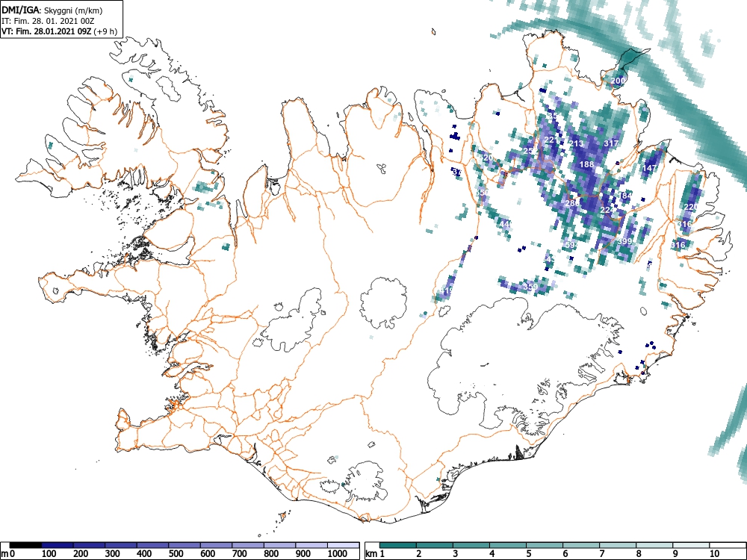Click the '5' tick in the km legend
Image resolution: width=747 pixels, height=560 pixels.
[x=528, y=554]
